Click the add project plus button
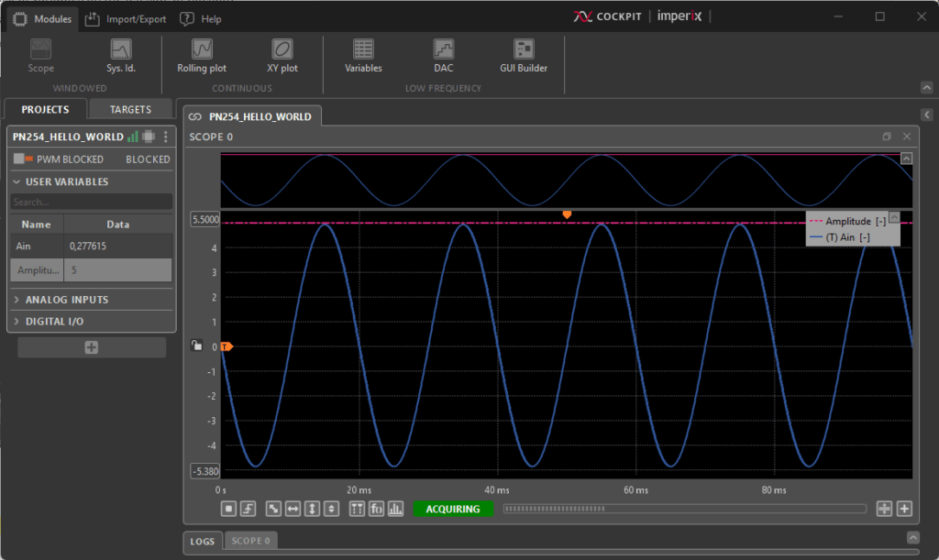 [x=92, y=347]
